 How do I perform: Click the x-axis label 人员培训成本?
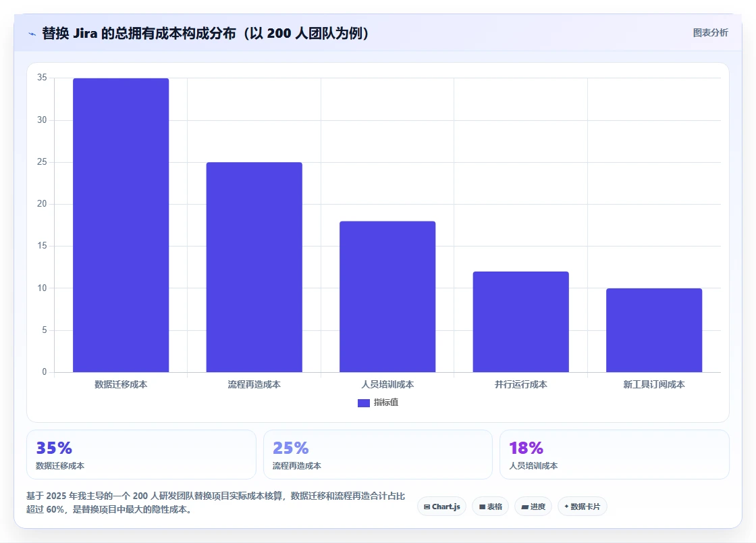point(387,385)
